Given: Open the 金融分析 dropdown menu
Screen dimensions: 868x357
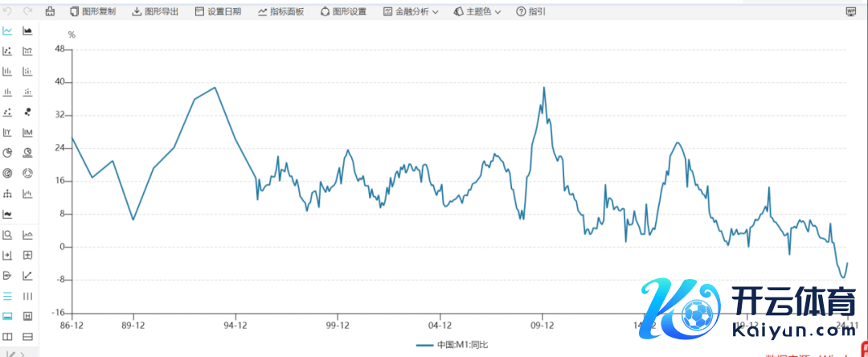Looking at the screenshot, I should 410,12.
